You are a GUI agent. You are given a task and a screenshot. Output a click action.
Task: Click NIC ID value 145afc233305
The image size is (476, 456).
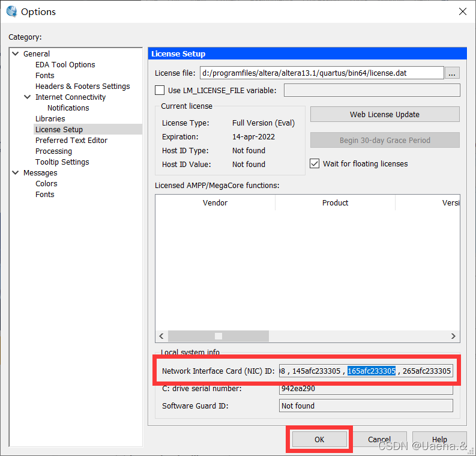(x=316, y=371)
